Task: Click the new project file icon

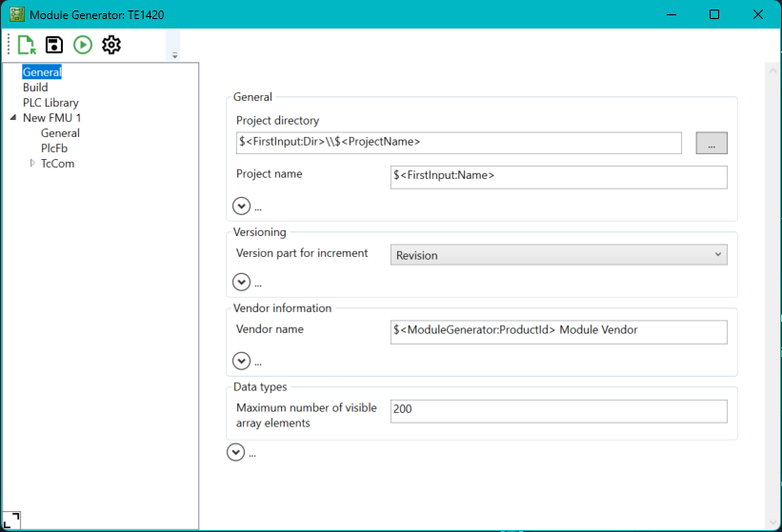Action: coord(26,45)
